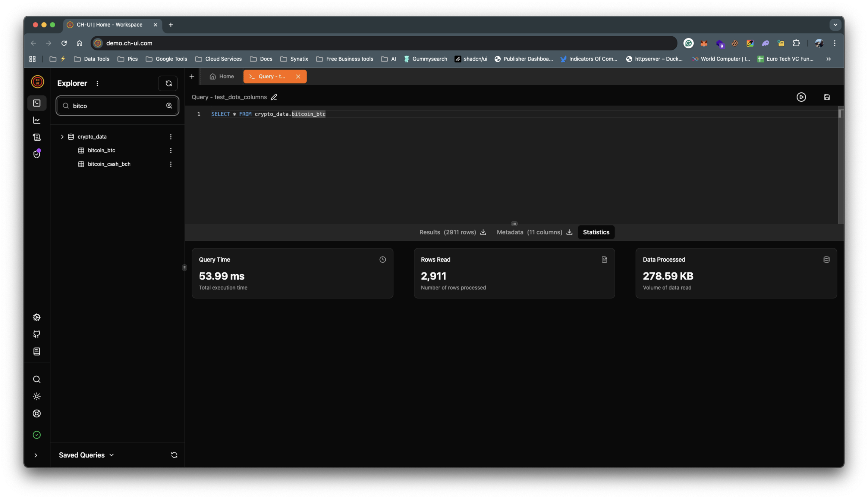Download the results data
Image resolution: width=868 pixels, height=499 pixels.
click(483, 232)
